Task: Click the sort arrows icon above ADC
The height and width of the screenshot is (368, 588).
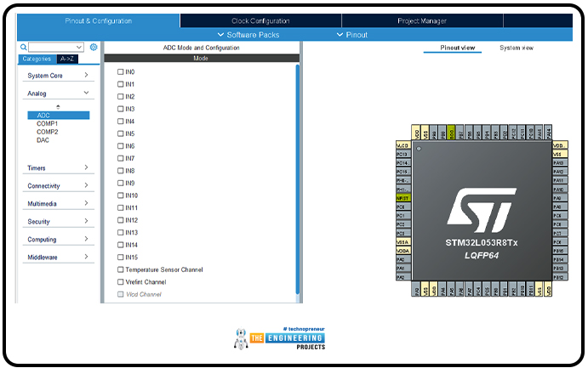Action: [58, 107]
